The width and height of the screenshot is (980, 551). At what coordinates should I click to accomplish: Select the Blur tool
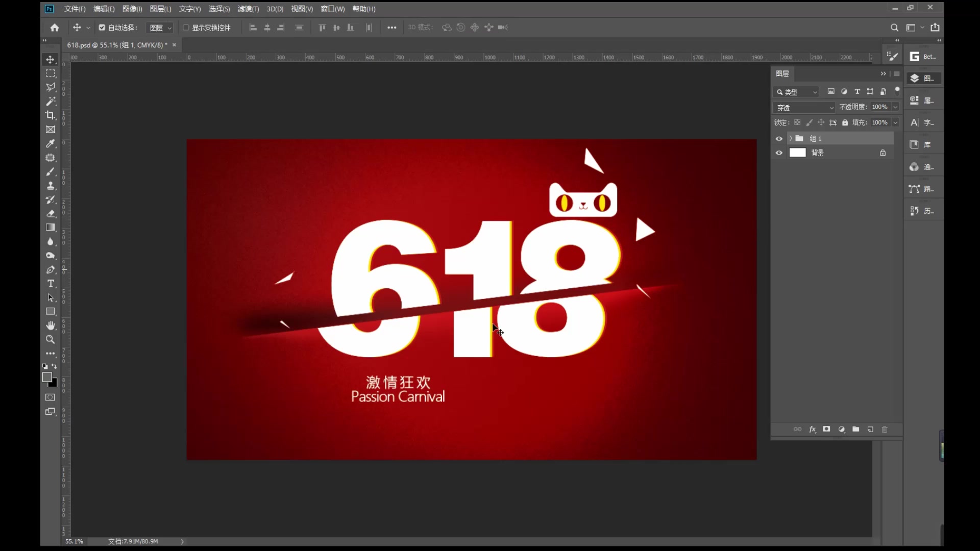(50, 242)
